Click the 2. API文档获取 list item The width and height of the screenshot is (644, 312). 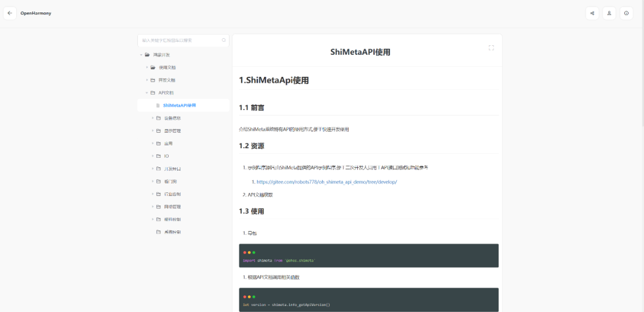coord(258,195)
